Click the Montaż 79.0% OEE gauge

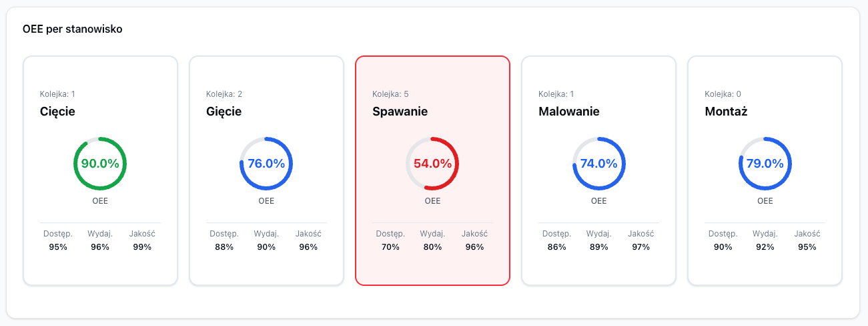point(765,164)
